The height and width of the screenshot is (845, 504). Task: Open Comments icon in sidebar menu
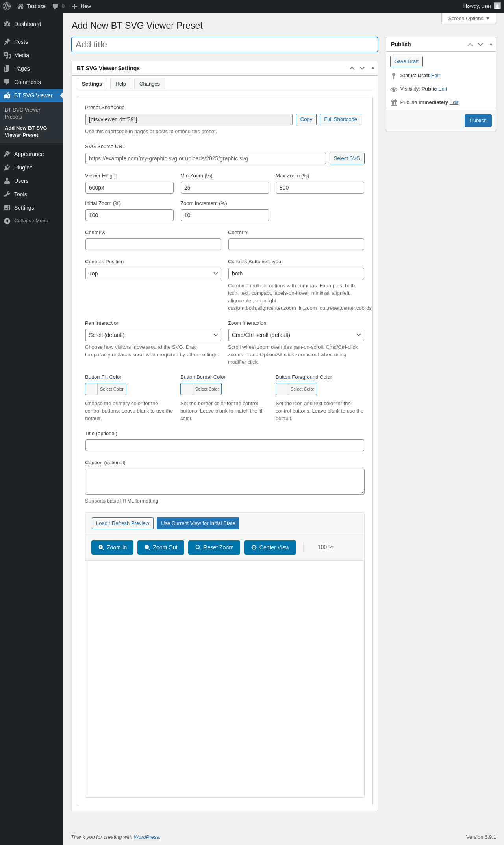click(7, 82)
